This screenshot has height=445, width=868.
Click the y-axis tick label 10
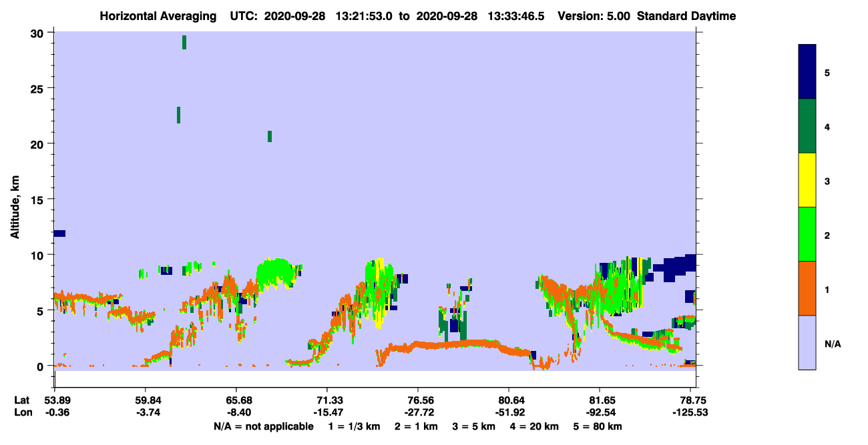(x=38, y=255)
